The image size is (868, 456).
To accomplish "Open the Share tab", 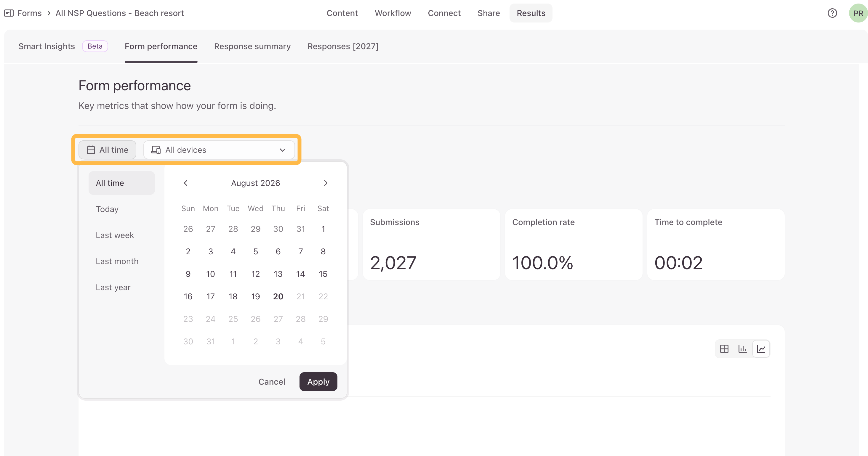I will coord(489,13).
